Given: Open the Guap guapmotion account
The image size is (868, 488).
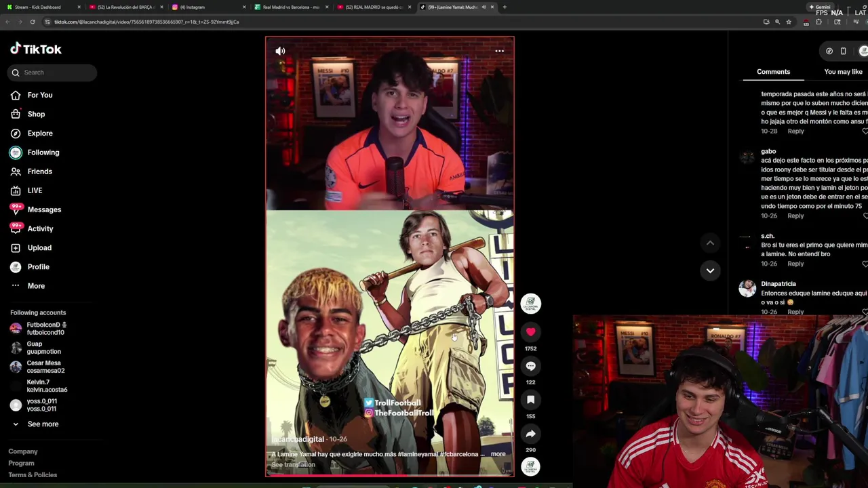Looking at the screenshot, I should (37, 348).
